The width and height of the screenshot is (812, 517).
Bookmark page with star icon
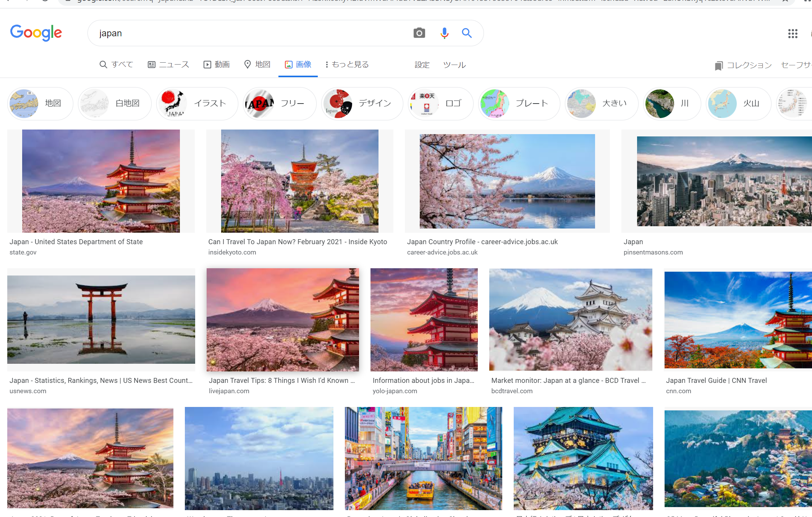pyautogui.click(x=785, y=1)
